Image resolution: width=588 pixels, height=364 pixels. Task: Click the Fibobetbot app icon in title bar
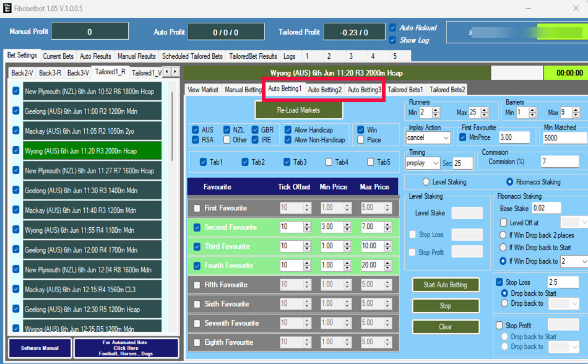coord(8,8)
